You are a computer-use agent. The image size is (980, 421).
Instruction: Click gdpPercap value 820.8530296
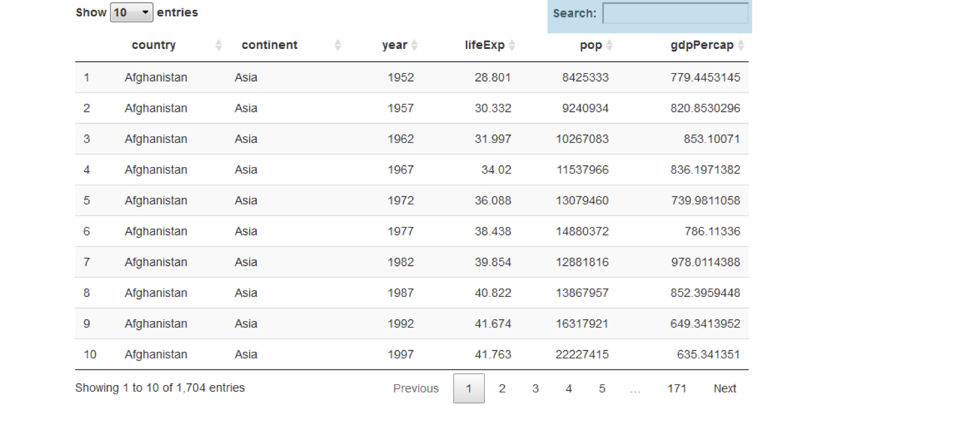pos(705,108)
